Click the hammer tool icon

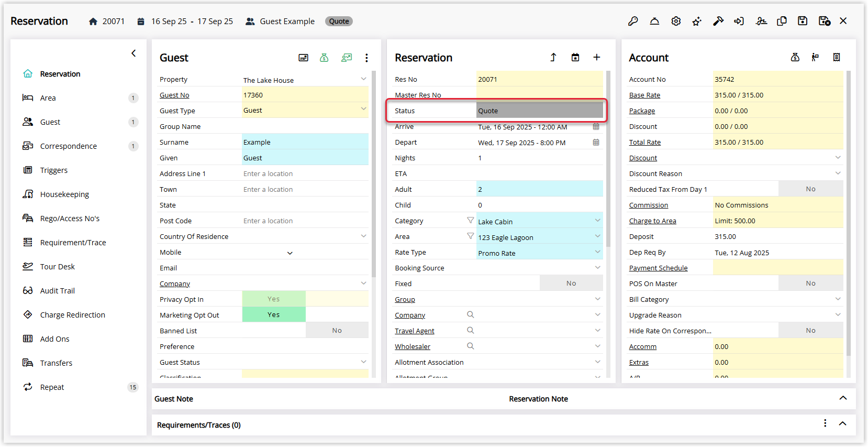pyautogui.click(x=718, y=21)
